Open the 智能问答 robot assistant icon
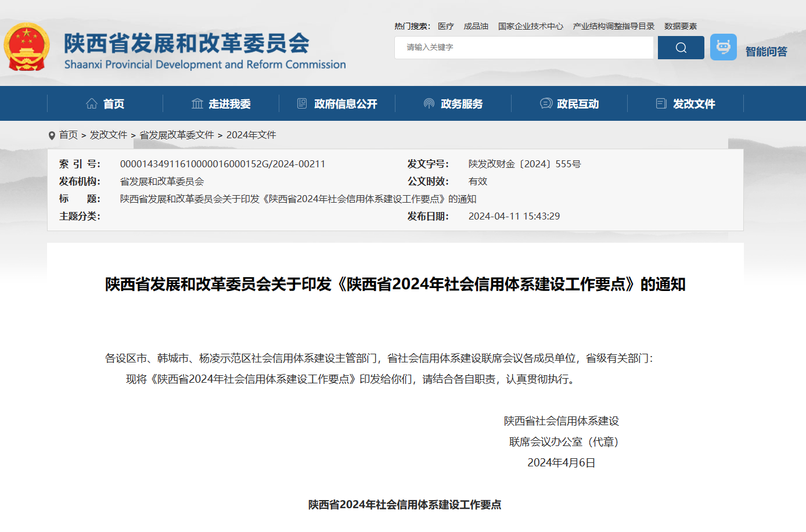 (723, 47)
